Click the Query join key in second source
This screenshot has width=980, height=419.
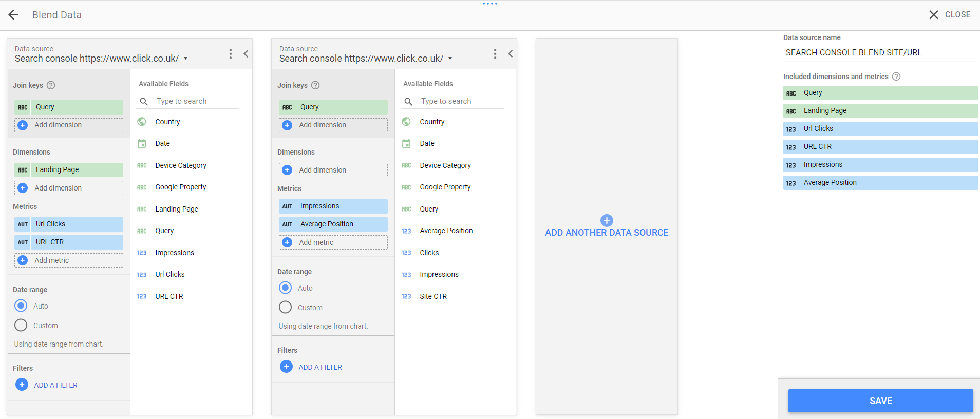333,107
